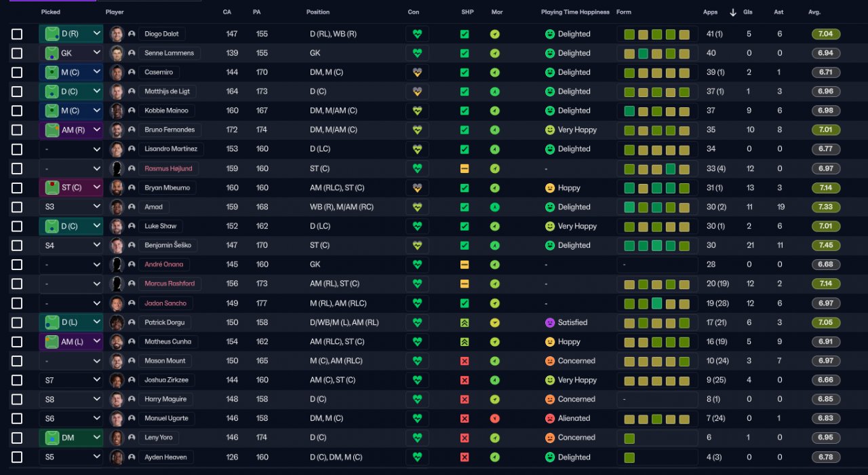
Task: Click Casemiro's condition heart icon
Action: coord(417,73)
